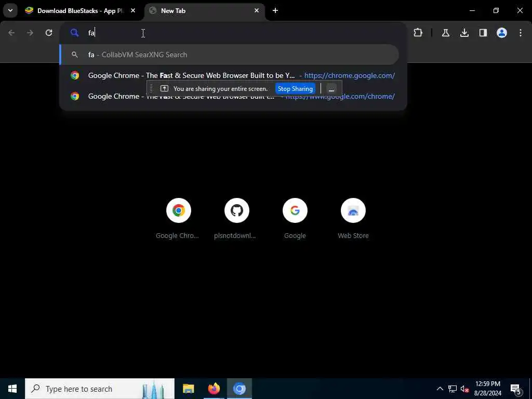Hide the screen sharing notification bar

(x=331, y=89)
